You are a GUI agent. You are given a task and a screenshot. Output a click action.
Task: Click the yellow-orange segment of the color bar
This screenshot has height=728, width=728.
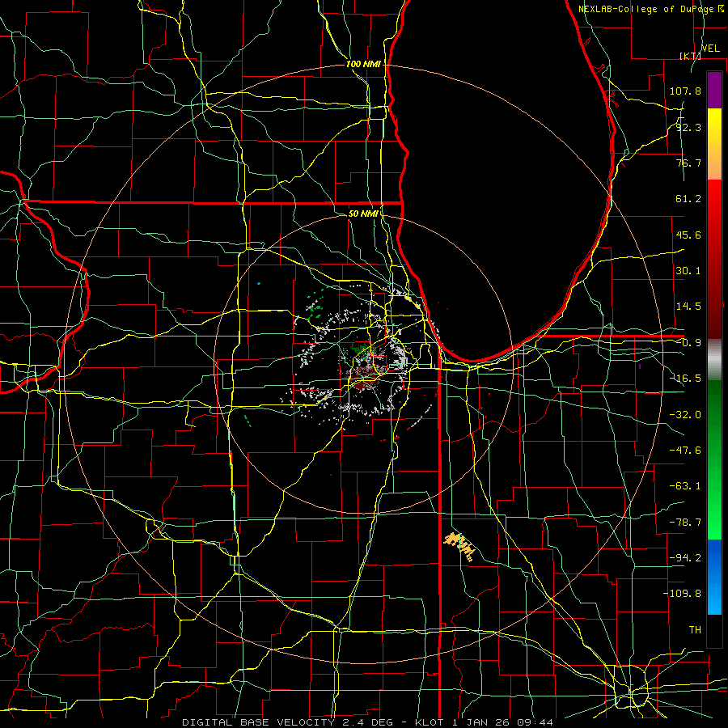[x=714, y=144]
